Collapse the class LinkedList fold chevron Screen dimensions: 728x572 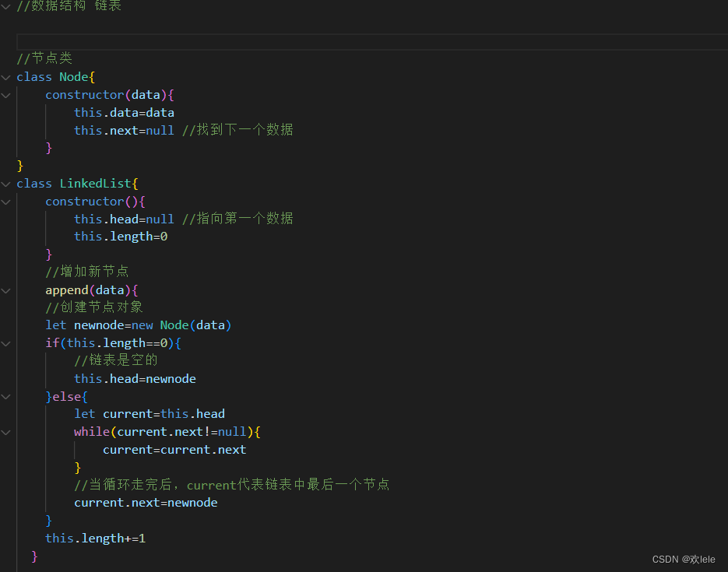tap(6, 184)
